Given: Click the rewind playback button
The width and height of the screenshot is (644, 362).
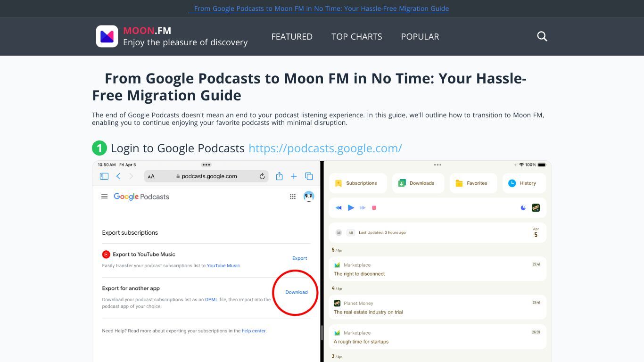Looking at the screenshot, I should coord(339,208).
